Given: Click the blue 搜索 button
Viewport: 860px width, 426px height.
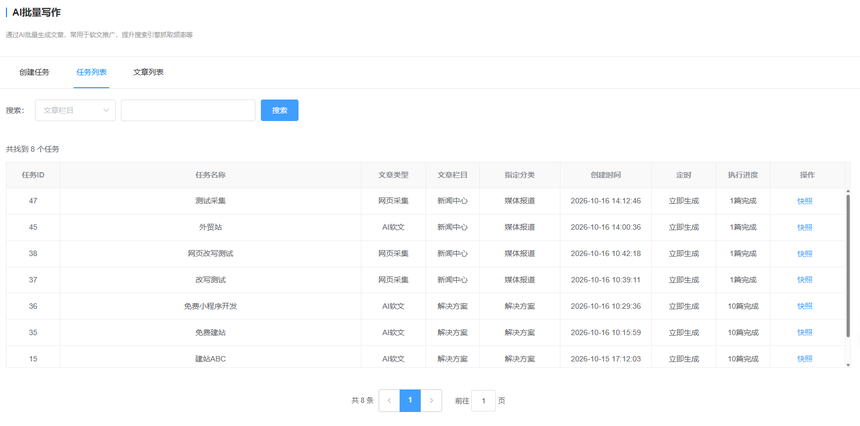Looking at the screenshot, I should tap(280, 110).
